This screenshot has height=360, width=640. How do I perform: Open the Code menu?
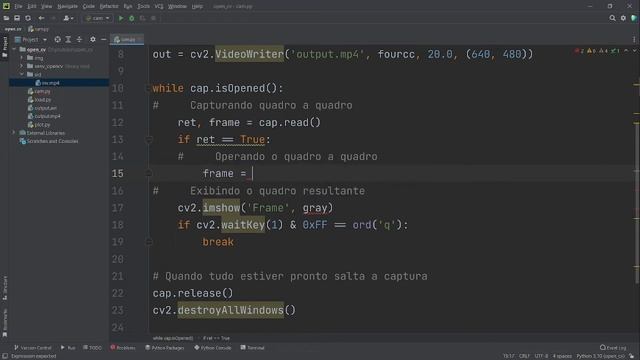pyautogui.click(x=89, y=6)
